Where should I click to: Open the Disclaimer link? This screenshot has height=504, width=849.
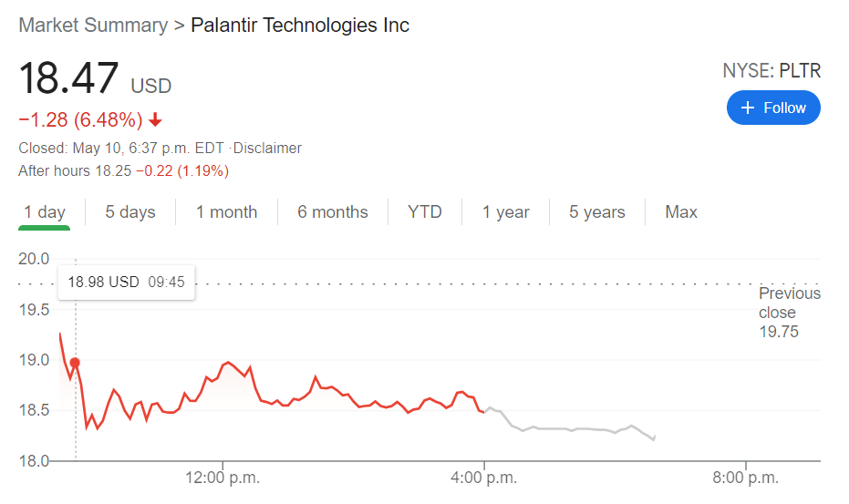(x=268, y=148)
